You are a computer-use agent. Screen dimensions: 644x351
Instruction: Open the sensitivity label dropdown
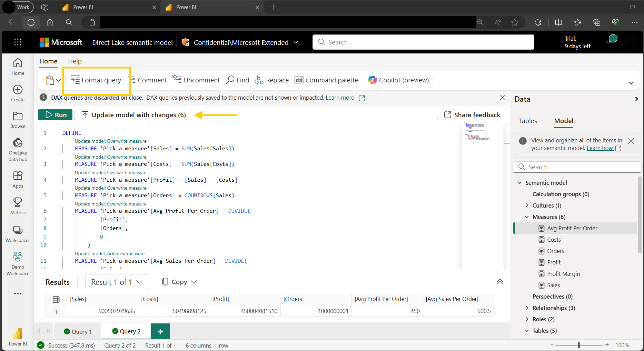coord(296,42)
